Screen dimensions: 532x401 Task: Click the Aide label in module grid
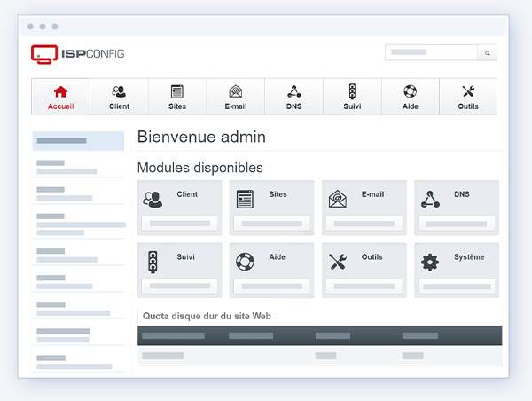[x=278, y=257]
